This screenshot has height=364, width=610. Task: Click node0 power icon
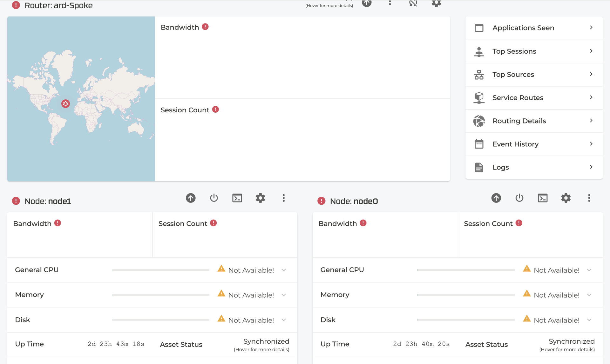[519, 198]
